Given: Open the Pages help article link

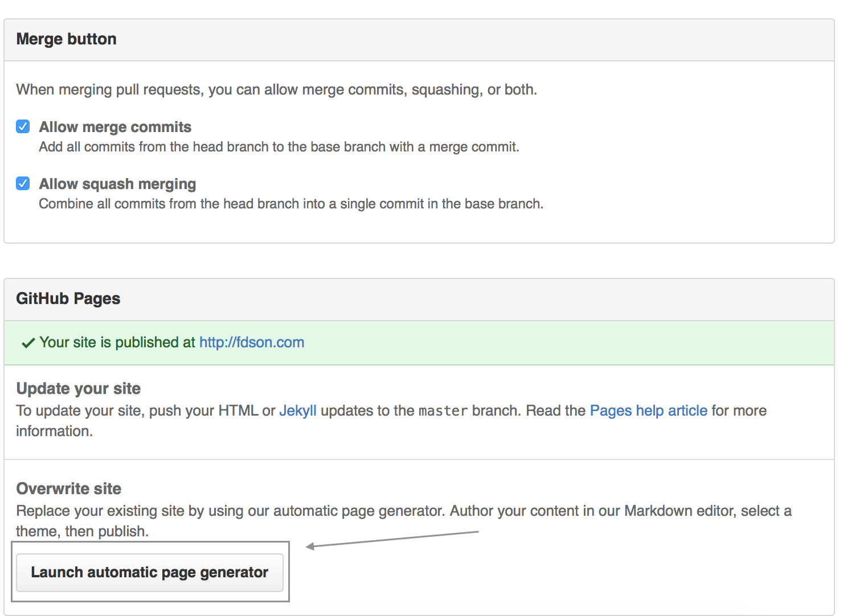Looking at the screenshot, I should click(648, 410).
